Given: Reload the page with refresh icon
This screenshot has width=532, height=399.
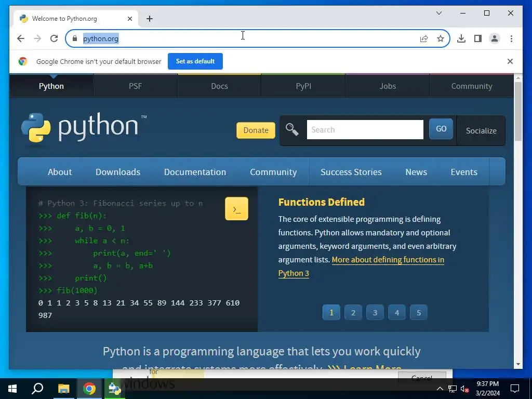Looking at the screenshot, I should (54, 38).
